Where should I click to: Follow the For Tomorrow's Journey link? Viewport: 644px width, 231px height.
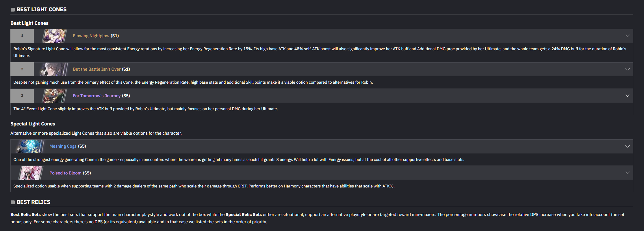[96, 96]
